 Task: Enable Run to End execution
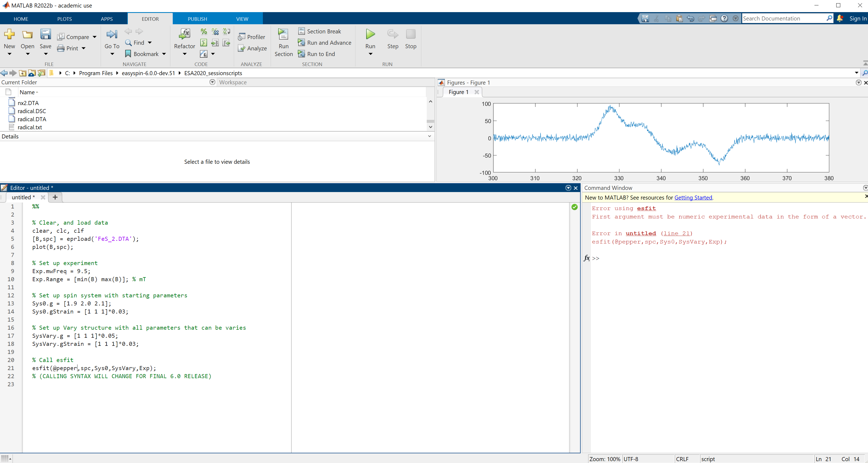pos(320,54)
